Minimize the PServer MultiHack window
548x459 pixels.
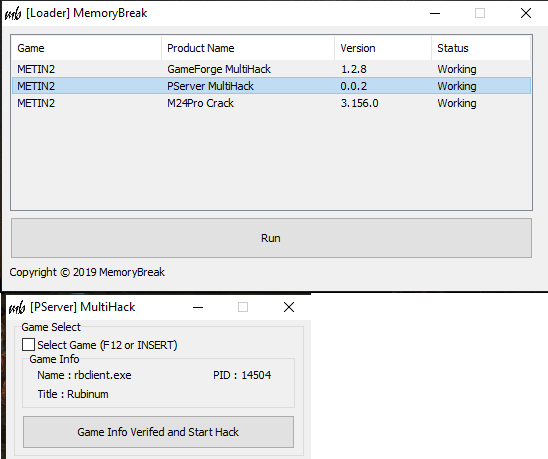tap(198, 307)
